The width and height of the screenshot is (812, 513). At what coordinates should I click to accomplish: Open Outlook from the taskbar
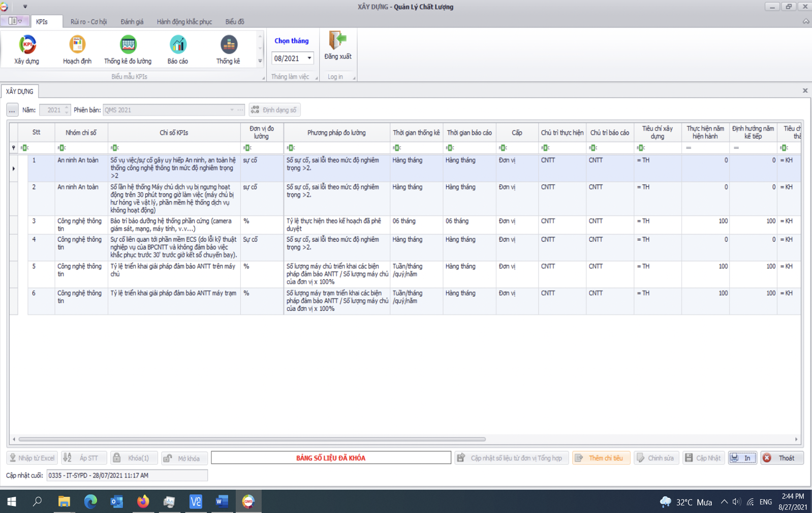[x=117, y=502]
